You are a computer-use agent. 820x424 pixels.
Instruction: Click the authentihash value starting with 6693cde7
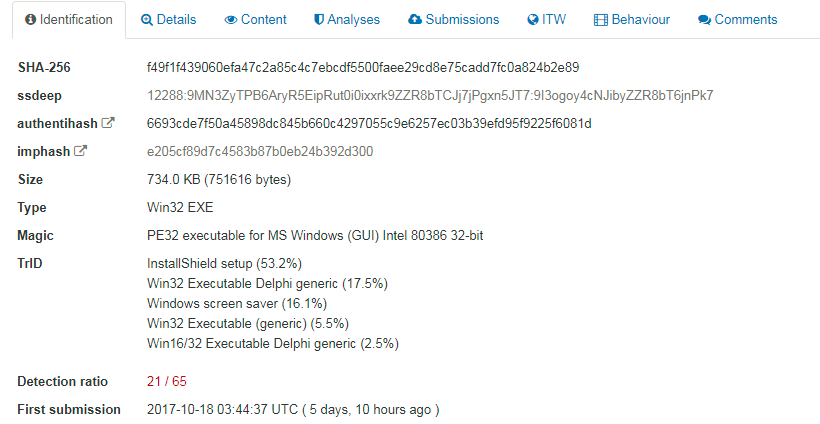369,124
